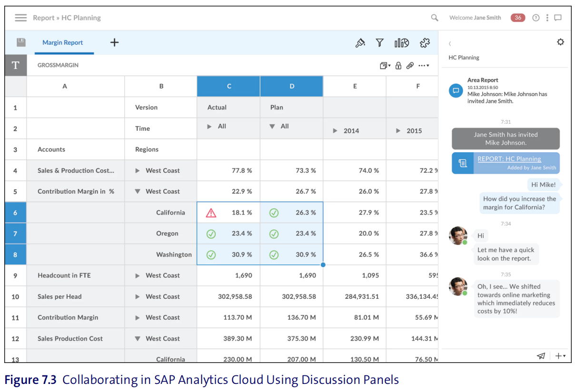This screenshot has width=575, height=392.
Task: Click the document icon on the REPORT attachment
Action: (462, 163)
